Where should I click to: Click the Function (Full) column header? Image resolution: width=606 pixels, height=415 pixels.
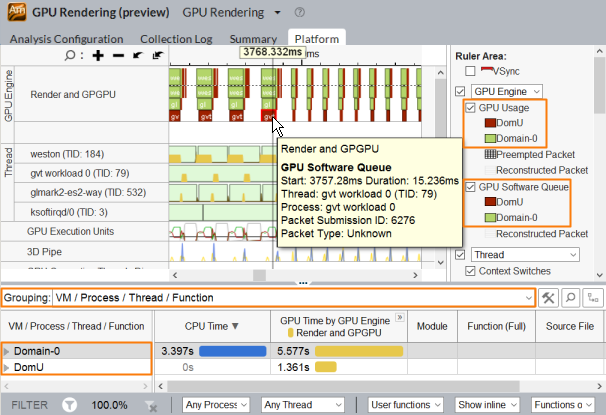click(497, 327)
